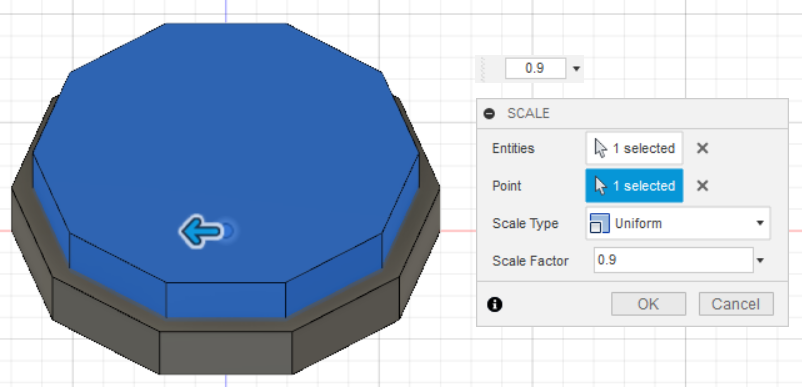This screenshot has width=802, height=387.
Task: Click the Scale Type label
Action: tap(525, 223)
